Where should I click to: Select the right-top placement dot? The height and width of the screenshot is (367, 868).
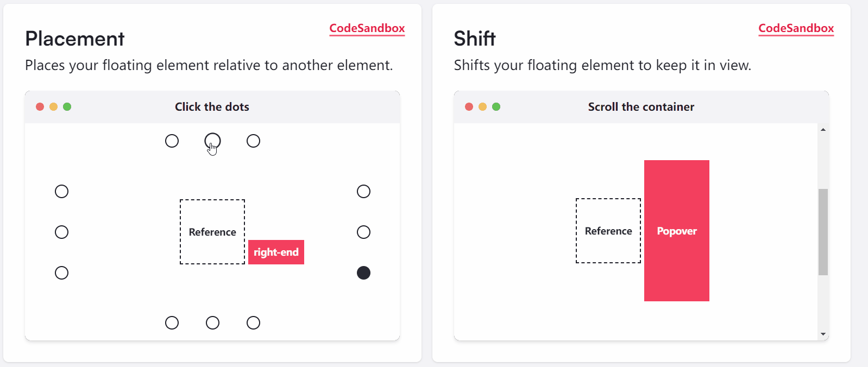363,191
